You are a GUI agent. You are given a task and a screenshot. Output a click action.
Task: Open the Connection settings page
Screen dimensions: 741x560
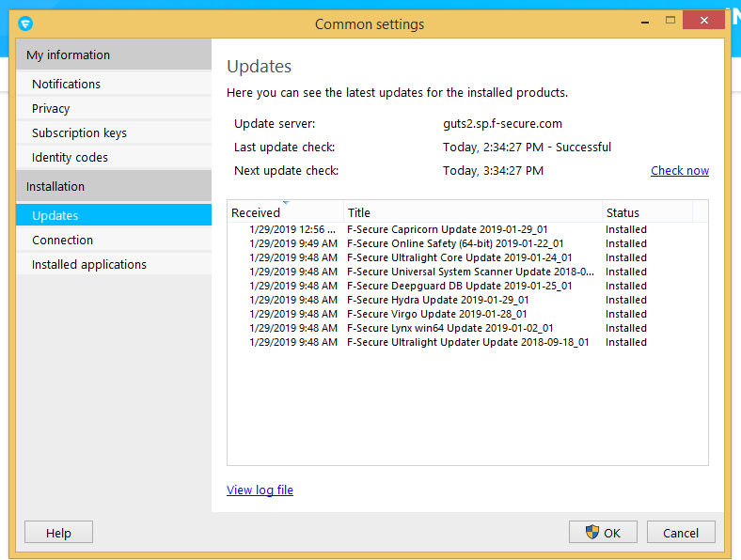coord(62,240)
